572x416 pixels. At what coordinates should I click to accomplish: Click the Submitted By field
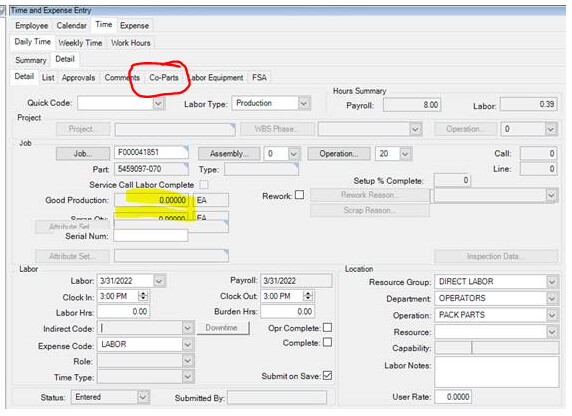tap(277, 397)
